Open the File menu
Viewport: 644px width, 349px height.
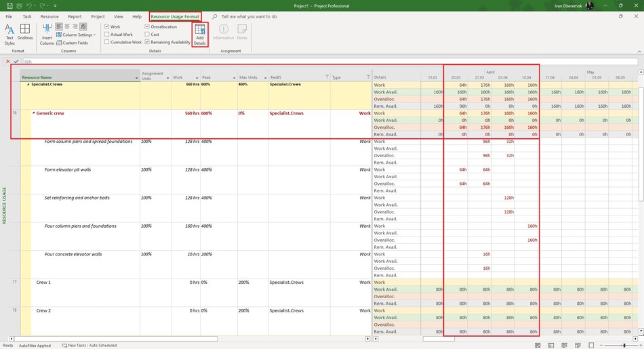9,16
